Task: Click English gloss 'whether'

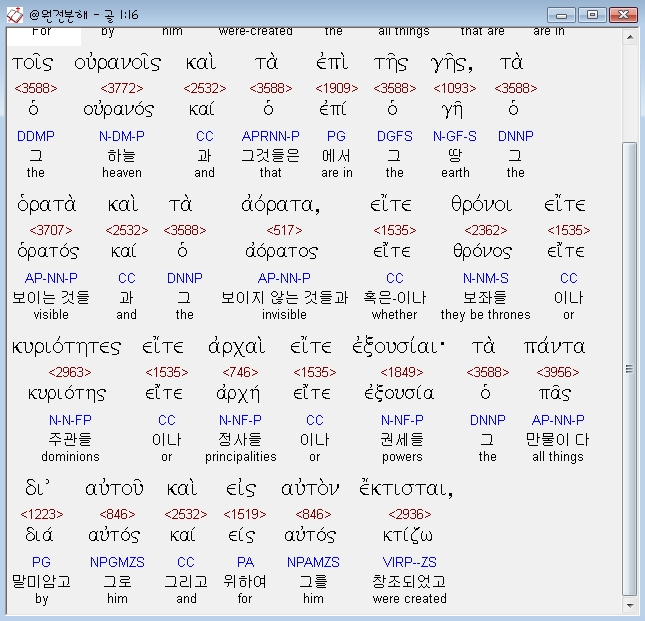Action: (394, 315)
